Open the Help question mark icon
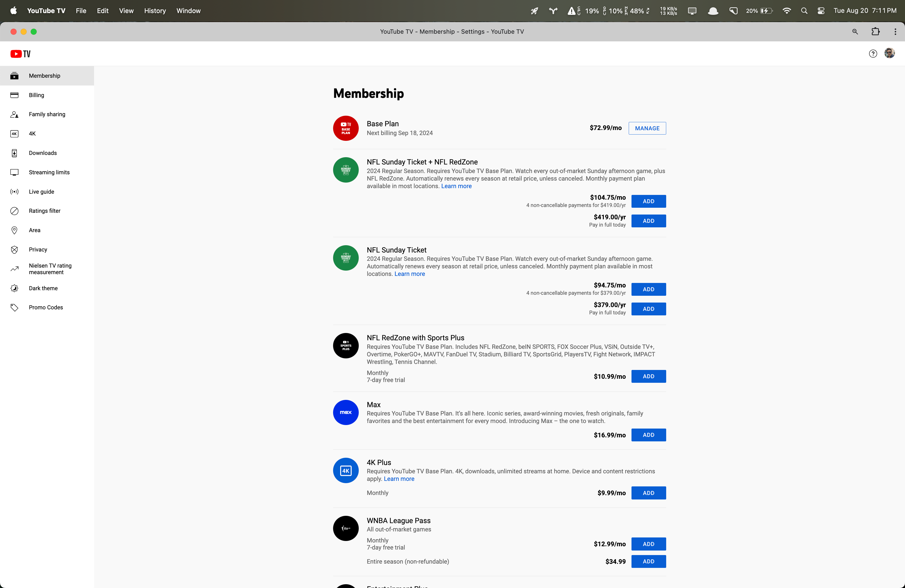 click(873, 54)
